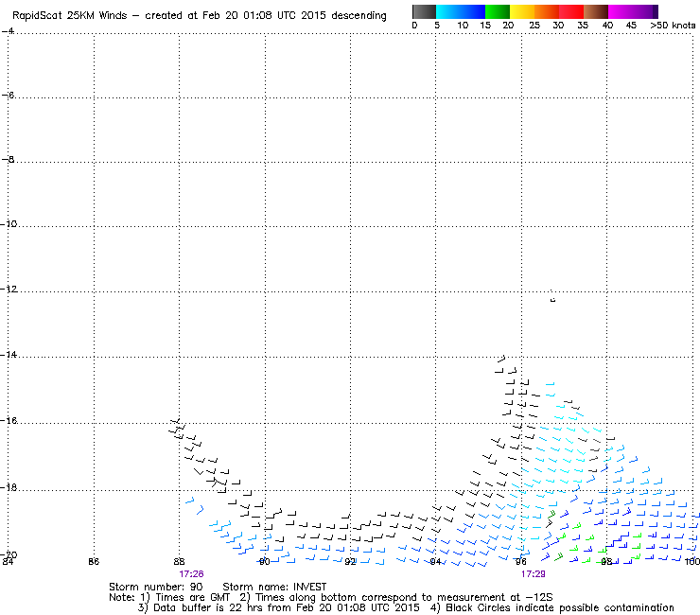This screenshot has width=700, height=615.
Task: Click the yellow 20-25 knots color band
Action: (x=522, y=11)
